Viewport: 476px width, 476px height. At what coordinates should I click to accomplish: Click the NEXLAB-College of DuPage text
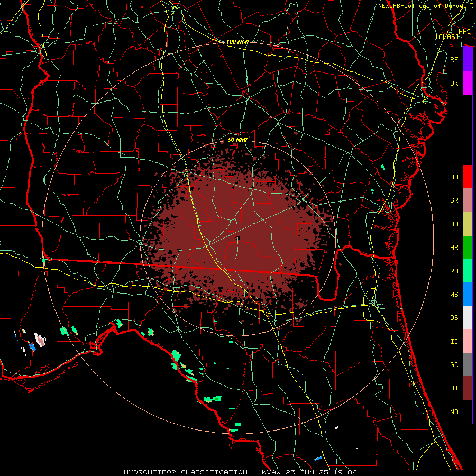423,6
